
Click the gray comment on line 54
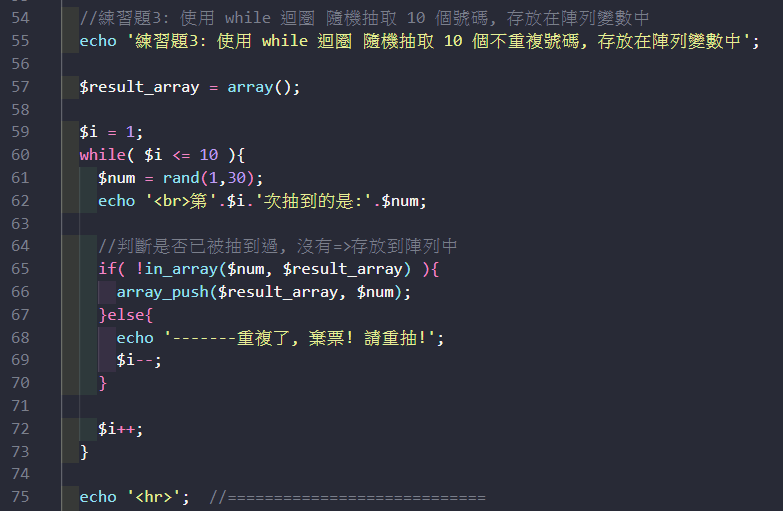pyautogui.click(x=365, y=18)
